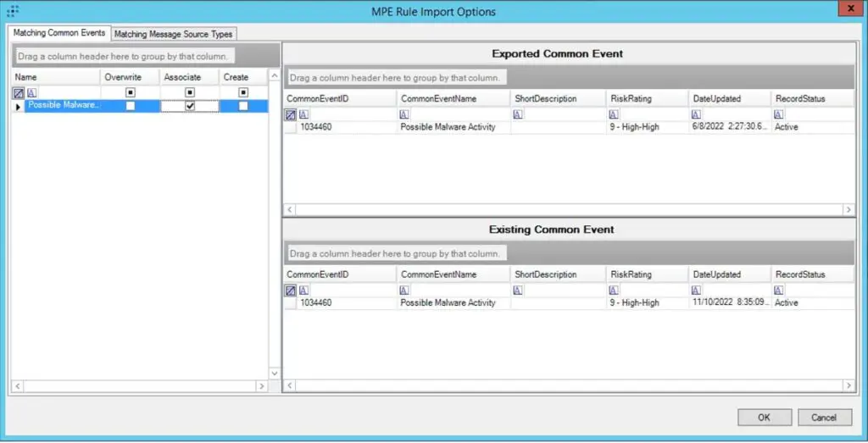The height and width of the screenshot is (443, 868).
Task: Confirm import with the OK button
Action: point(765,418)
